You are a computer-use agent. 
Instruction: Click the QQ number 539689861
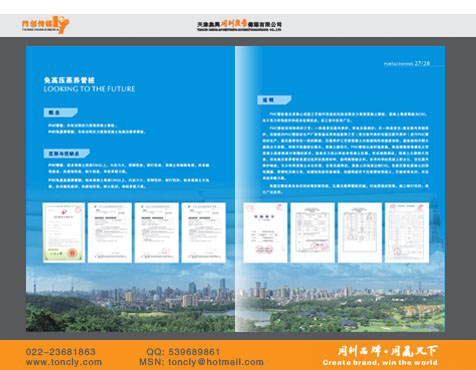194,352
